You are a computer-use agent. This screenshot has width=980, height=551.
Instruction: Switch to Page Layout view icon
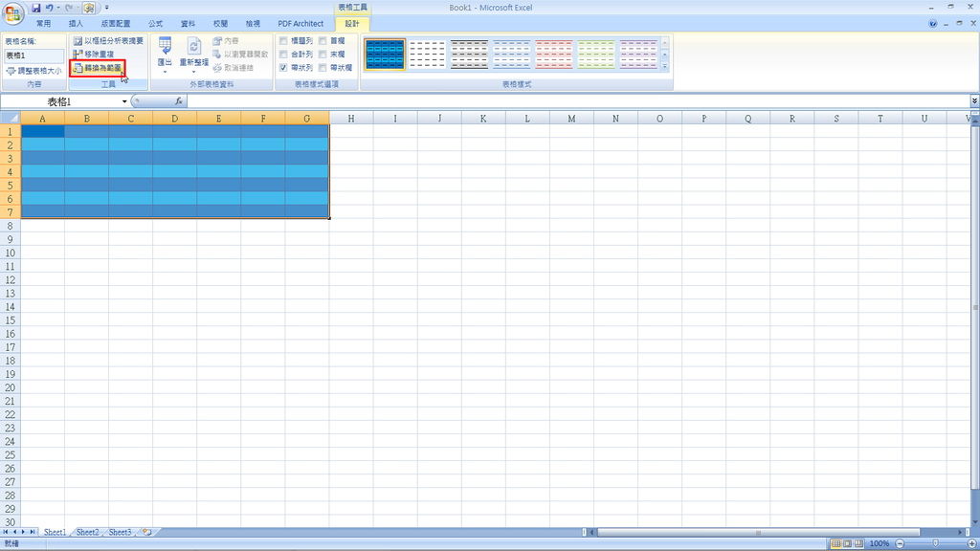pyautogui.click(x=848, y=543)
